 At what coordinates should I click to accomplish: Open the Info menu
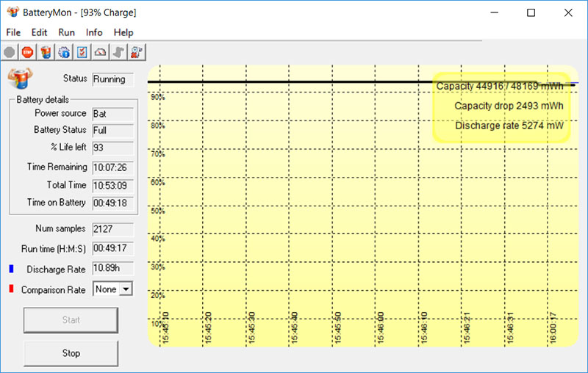94,32
